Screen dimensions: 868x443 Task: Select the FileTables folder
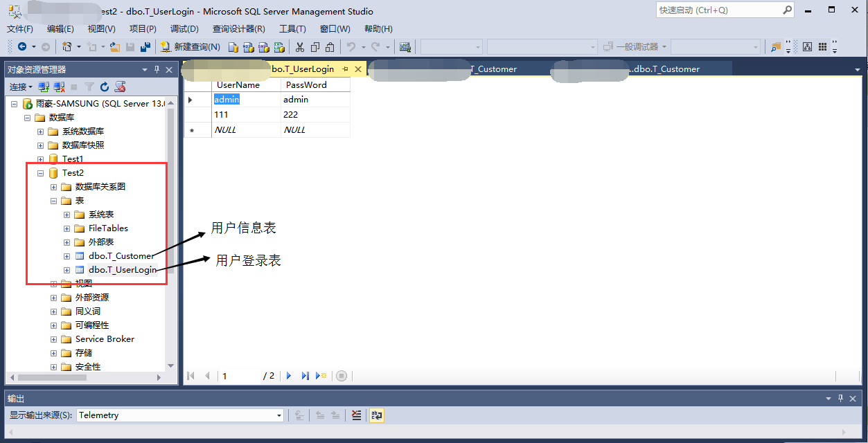108,228
